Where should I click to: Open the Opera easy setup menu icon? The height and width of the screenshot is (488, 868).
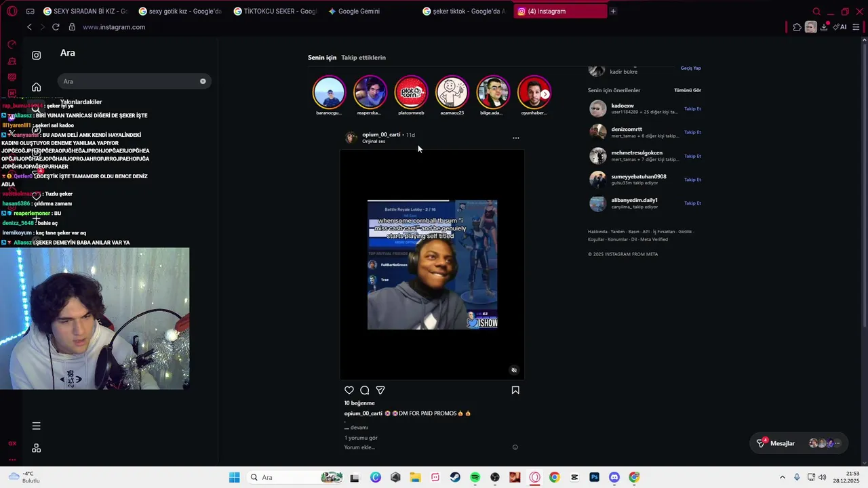coord(856,27)
